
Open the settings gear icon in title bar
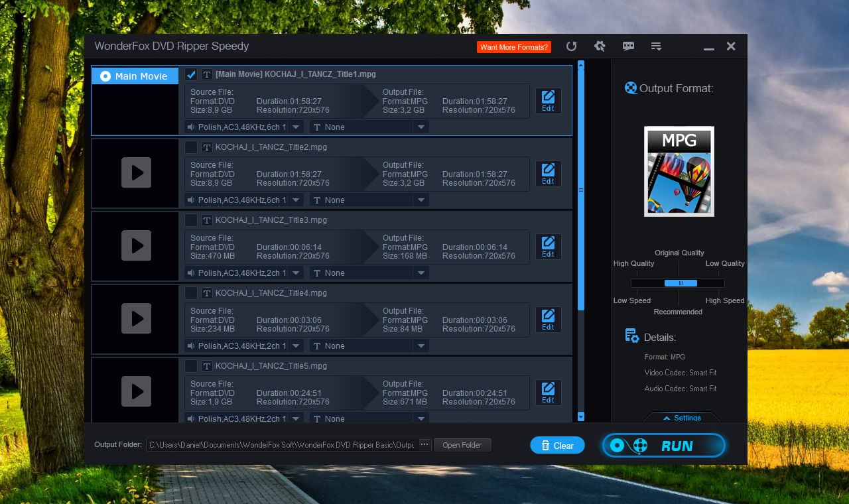600,46
